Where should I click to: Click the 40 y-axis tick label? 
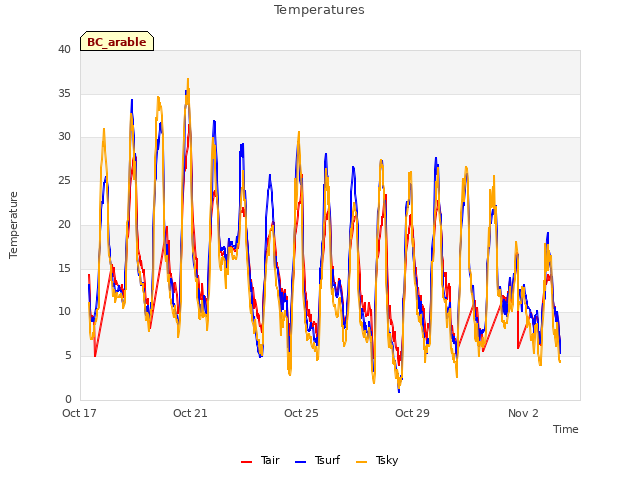64,49
